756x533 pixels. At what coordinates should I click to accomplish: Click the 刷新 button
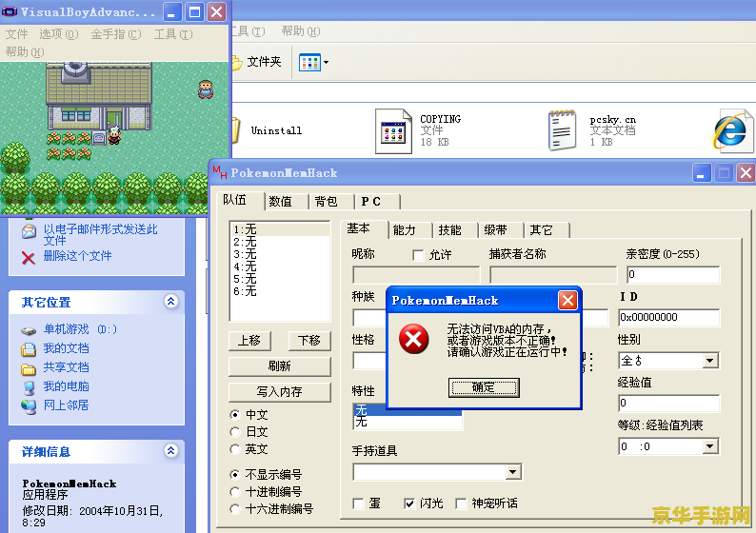pos(280,366)
